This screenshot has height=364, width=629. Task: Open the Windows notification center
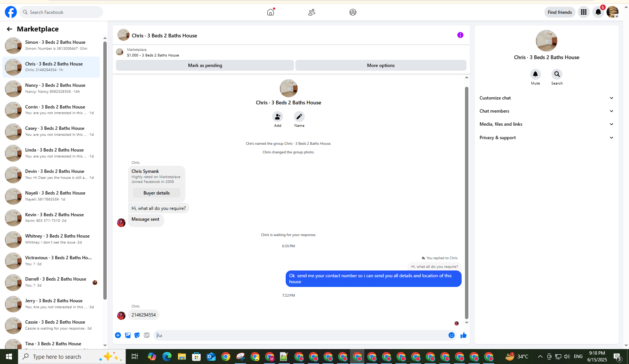click(x=618, y=357)
